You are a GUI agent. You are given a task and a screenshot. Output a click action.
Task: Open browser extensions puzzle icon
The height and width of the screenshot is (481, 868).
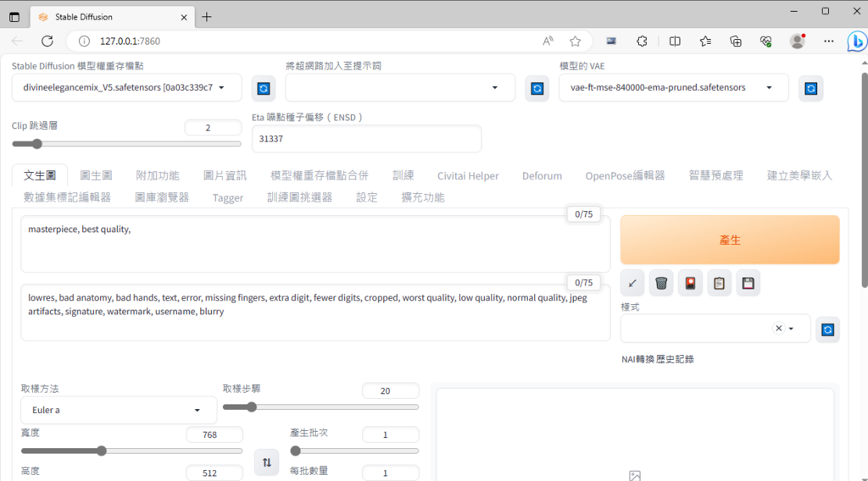tap(642, 41)
